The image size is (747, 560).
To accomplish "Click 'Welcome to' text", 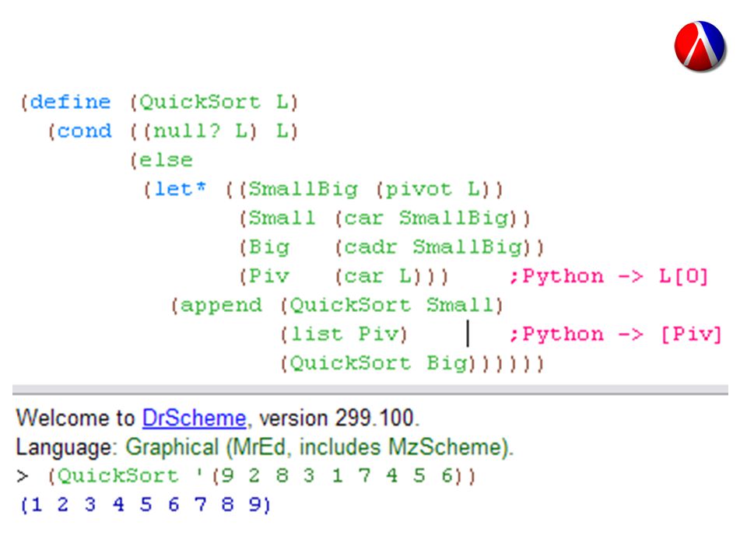I will click(75, 418).
